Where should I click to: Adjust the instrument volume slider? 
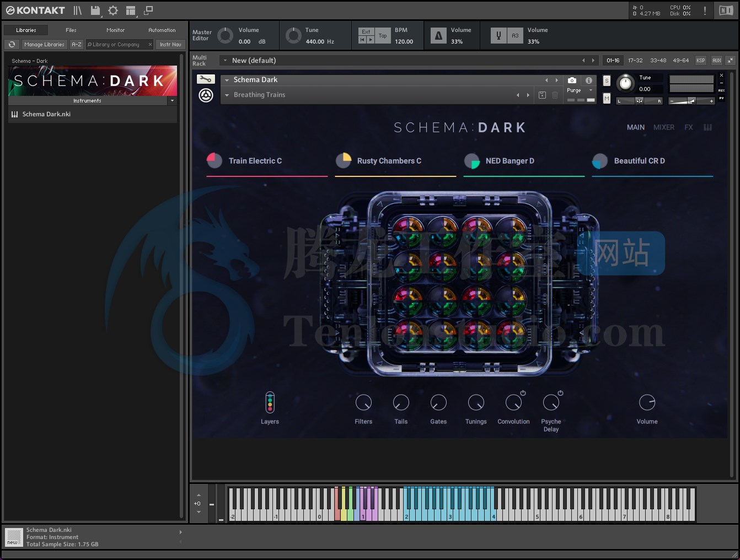[x=691, y=101]
